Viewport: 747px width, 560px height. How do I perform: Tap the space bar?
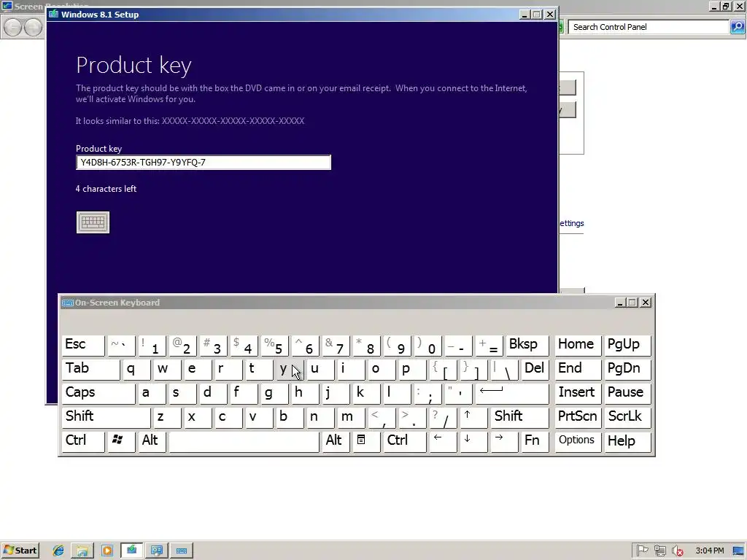(244, 440)
